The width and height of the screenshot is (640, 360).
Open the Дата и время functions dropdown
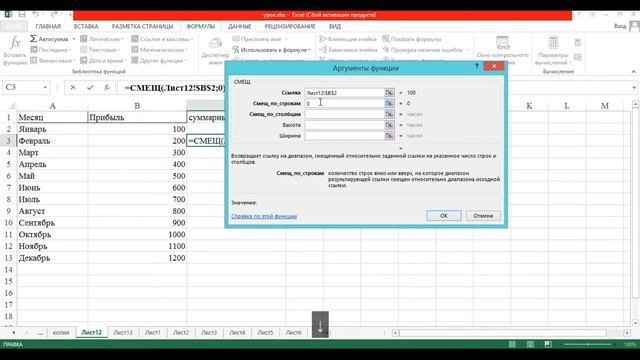pos(103,60)
